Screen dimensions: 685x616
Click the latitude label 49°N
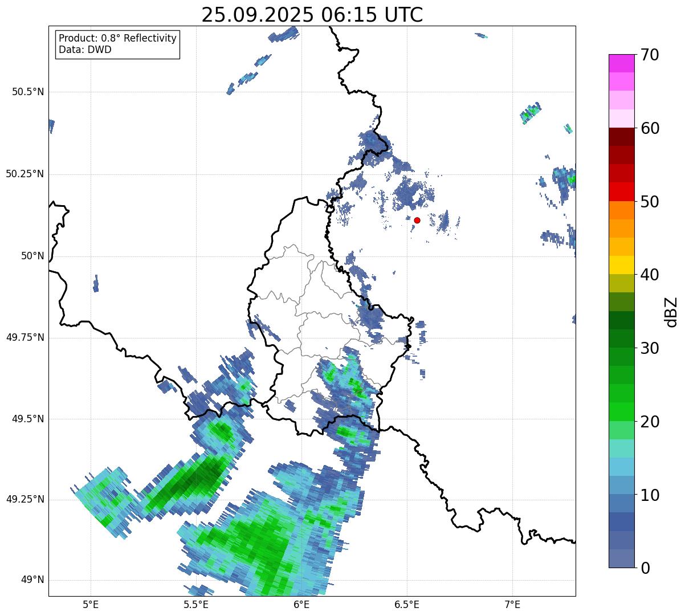pos(32,580)
